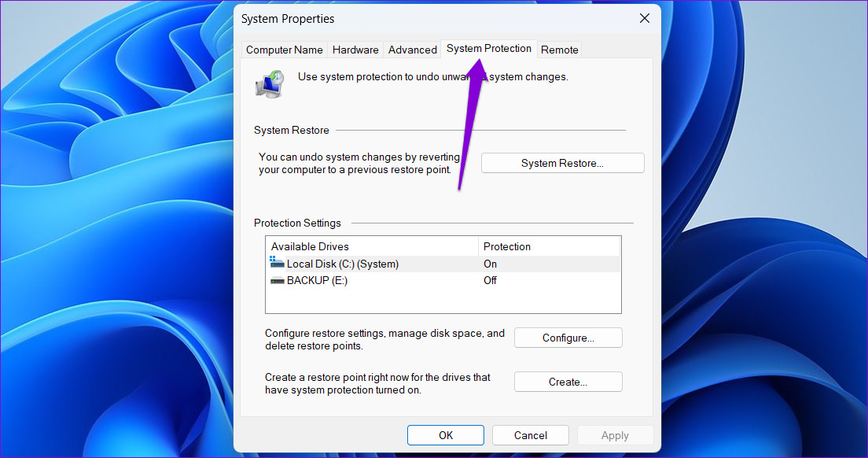Image resolution: width=868 pixels, height=458 pixels.
Task: Click the system protection computer icon
Action: (x=271, y=83)
